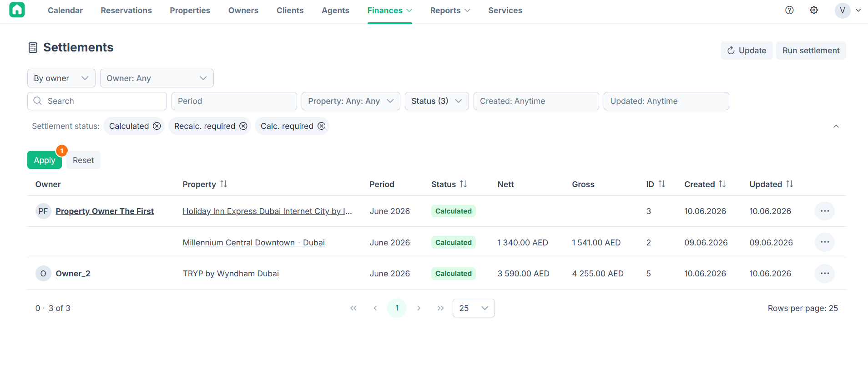Screen dimensions: 868x387
Task: Open the Clients tab
Action: coord(290,10)
